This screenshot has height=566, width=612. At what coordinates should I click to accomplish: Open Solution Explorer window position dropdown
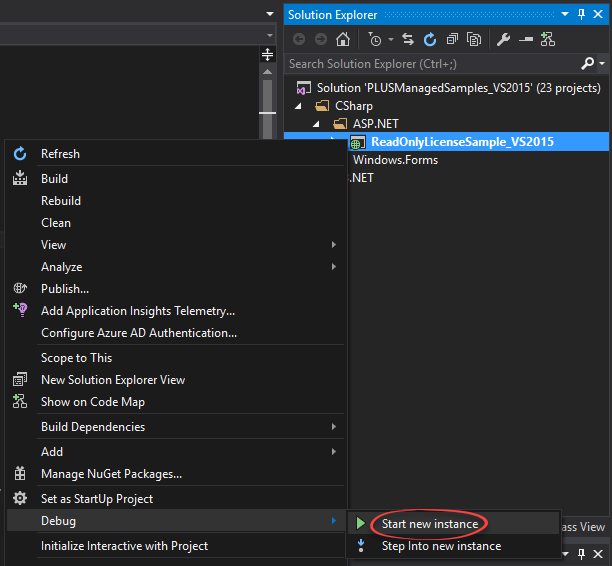(x=565, y=14)
